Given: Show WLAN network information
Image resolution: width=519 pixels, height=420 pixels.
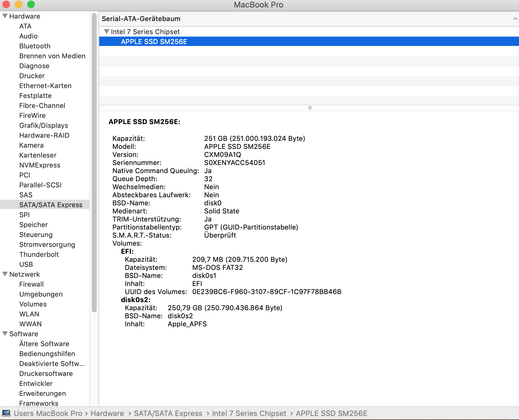Looking at the screenshot, I should click(x=29, y=314).
